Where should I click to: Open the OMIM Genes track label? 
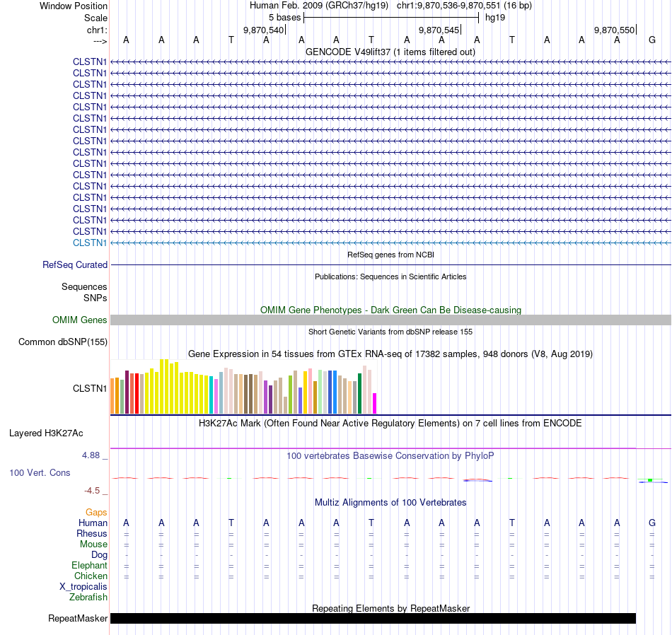(x=80, y=320)
